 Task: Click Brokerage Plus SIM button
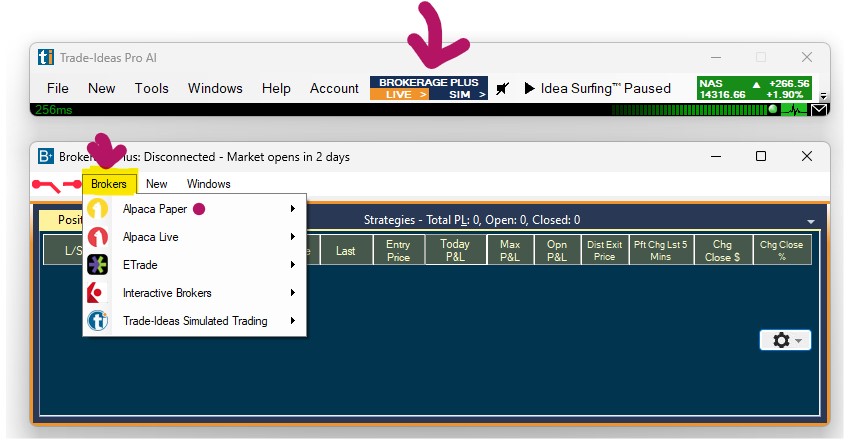pos(459,95)
